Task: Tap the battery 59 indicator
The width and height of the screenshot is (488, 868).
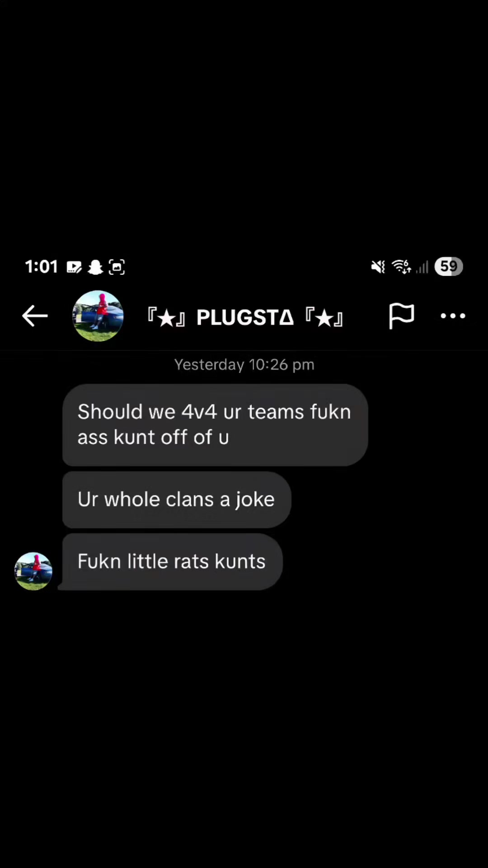Action: (x=449, y=266)
